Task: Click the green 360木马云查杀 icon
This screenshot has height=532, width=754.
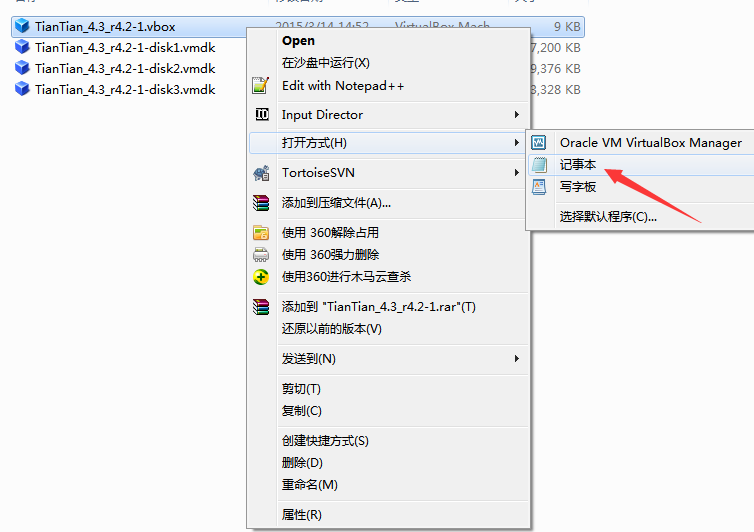Action: click(x=261, y=277)
